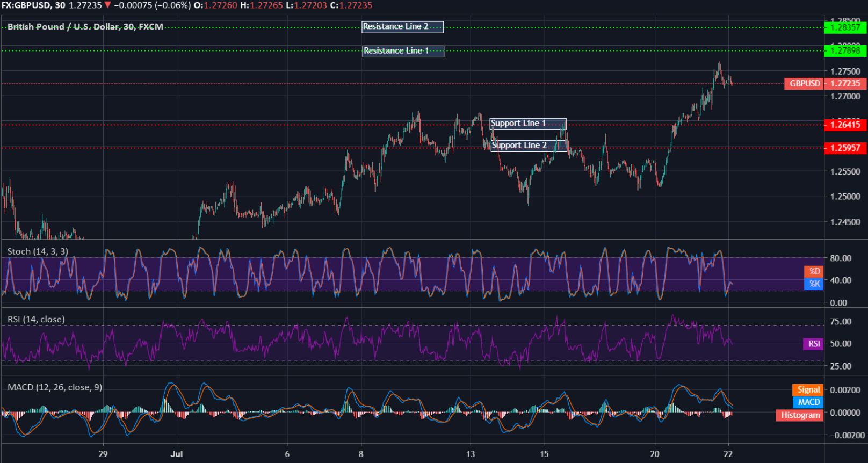868x463 pixels.
Task: Click the 8 date on time axis
Action: click(361, 454)
